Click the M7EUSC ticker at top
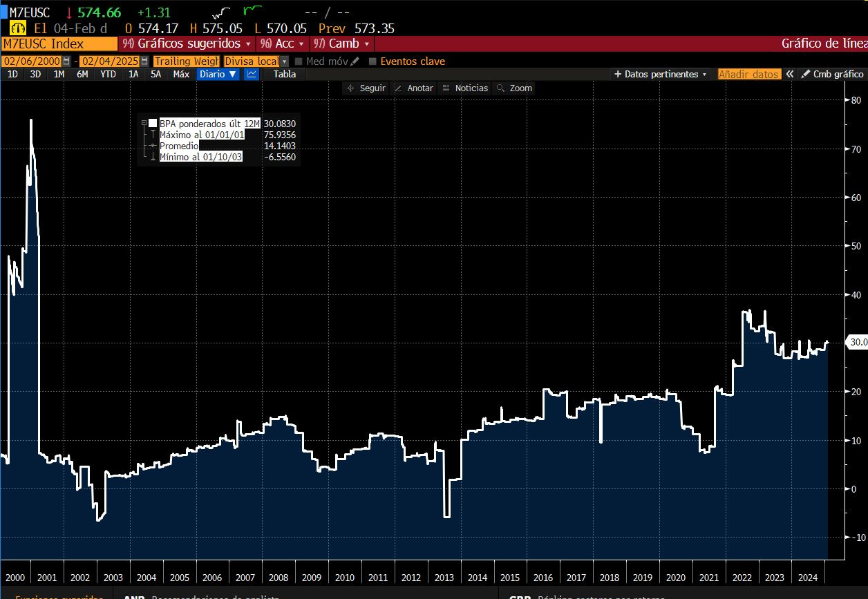This screenshot has height=599, width=868. (30, 12)
